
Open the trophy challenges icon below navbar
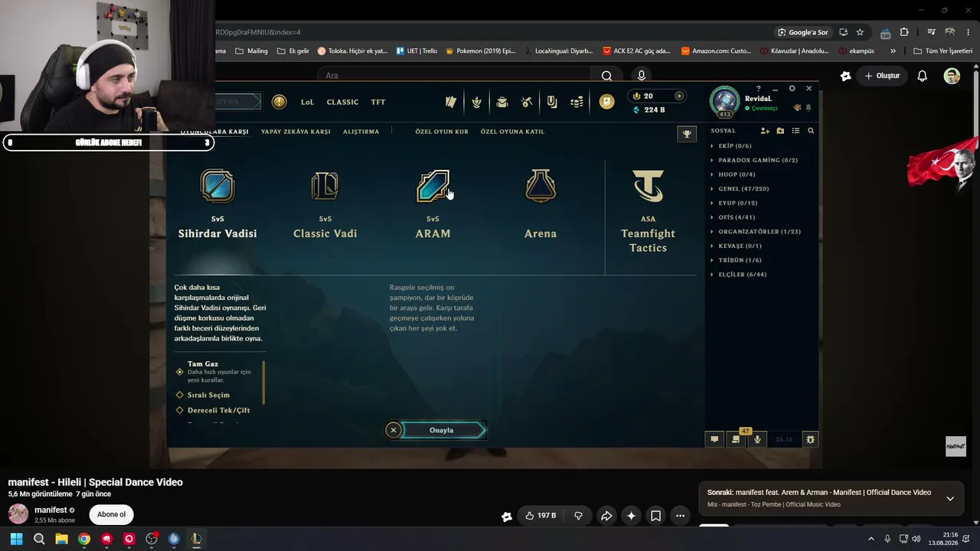(x=687, y=134)
